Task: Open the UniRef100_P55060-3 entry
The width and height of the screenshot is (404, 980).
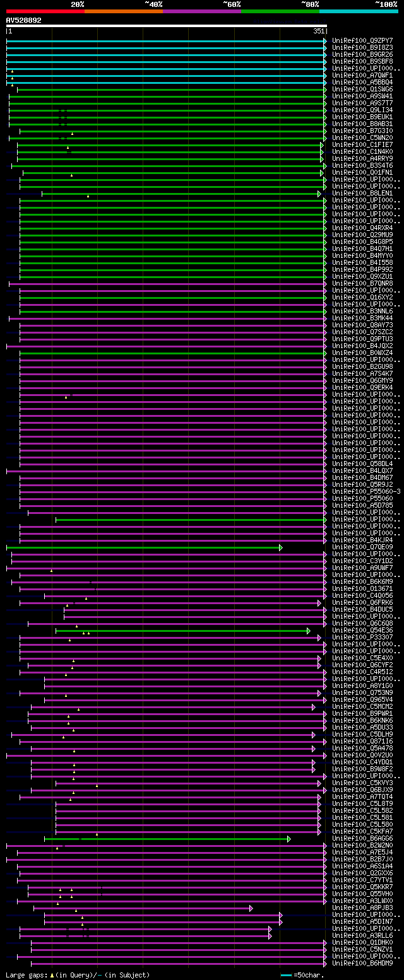Action: 366,491
